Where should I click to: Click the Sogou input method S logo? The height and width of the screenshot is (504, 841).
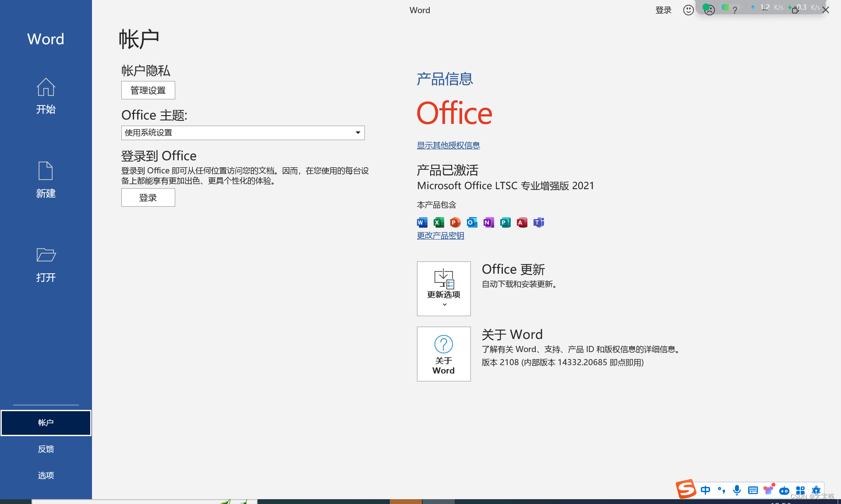pos(686,489)
